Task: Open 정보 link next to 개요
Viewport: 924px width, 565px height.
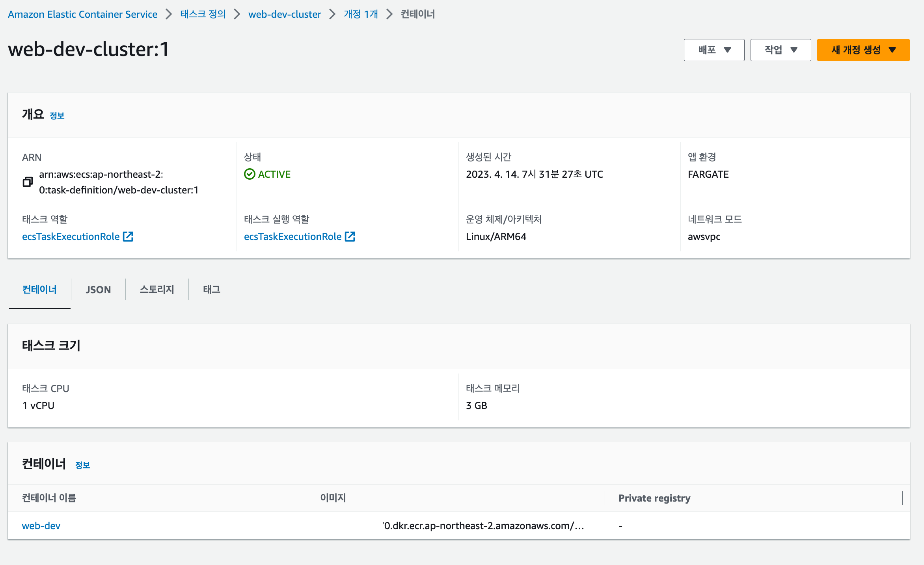Action: 57,115
